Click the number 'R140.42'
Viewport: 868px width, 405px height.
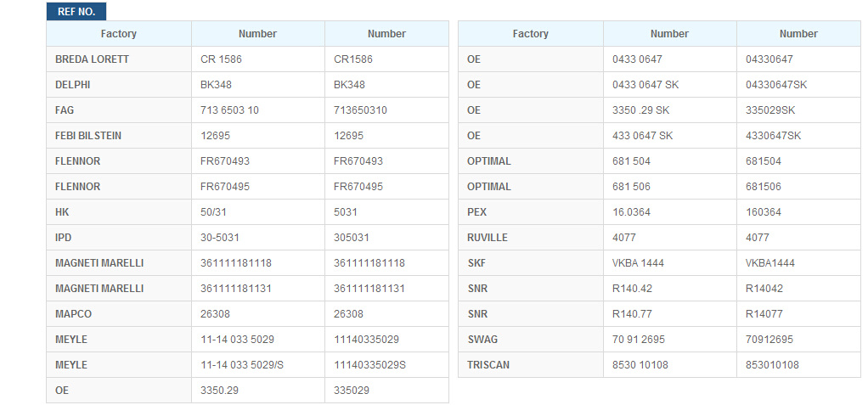(x=632, y=289)
